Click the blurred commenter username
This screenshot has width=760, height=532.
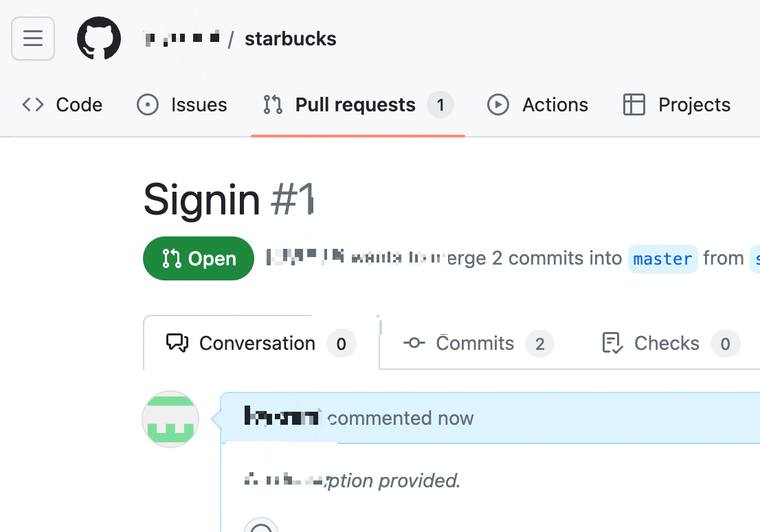pyautogui.click(x=282, y=417)
